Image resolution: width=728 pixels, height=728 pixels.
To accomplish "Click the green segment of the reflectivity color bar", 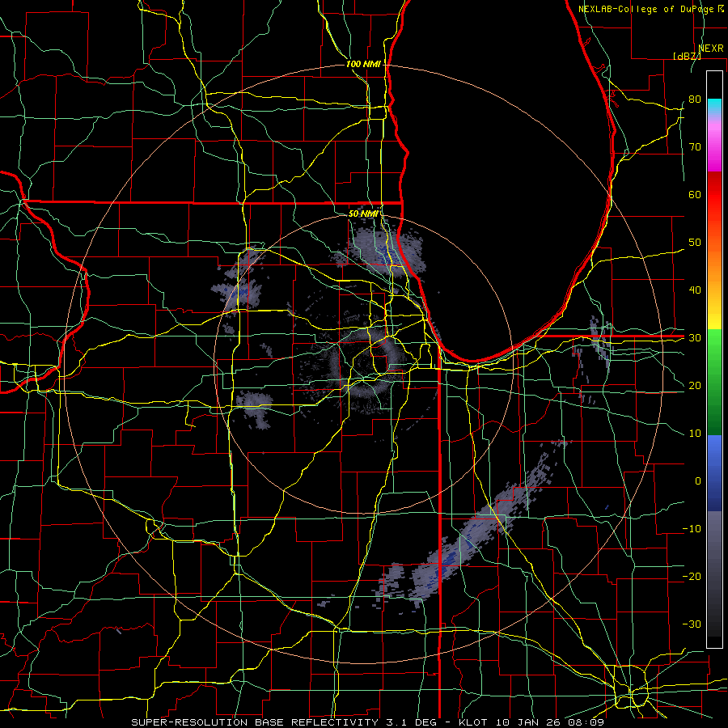I will click(x=714, y=382).
